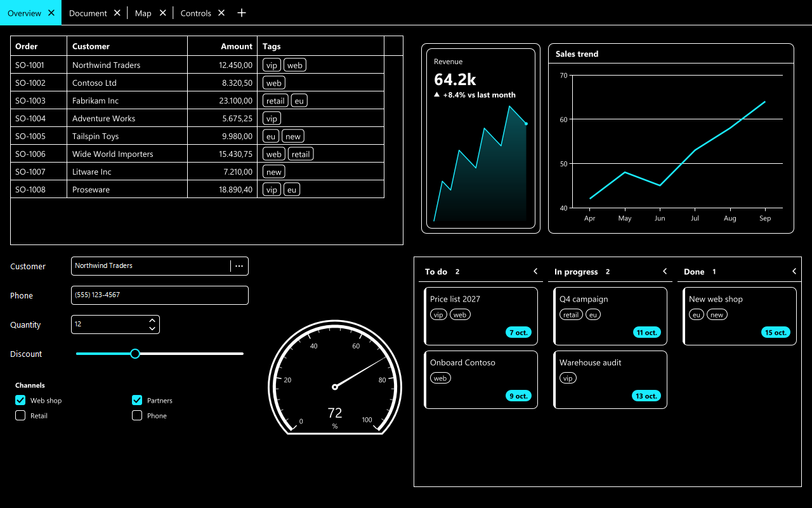812x508 pixels.
Task: Enable the Retail channel checkbox
Action: click(20, 415)
